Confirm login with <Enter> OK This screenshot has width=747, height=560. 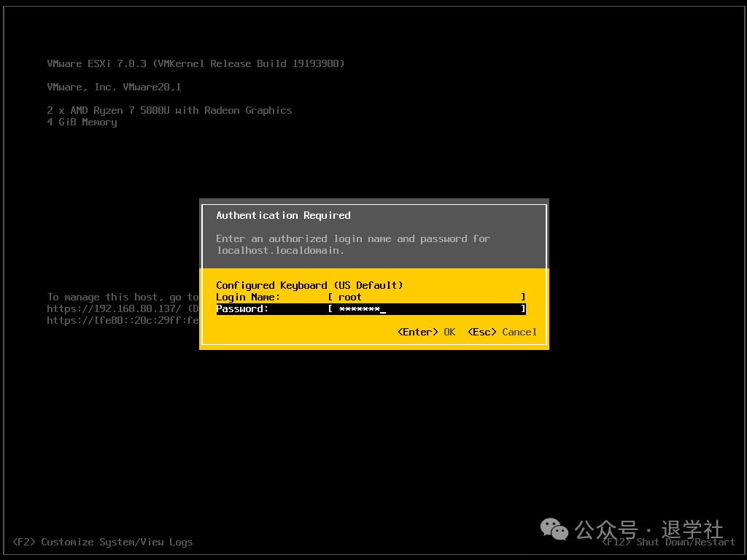[426, 332]
